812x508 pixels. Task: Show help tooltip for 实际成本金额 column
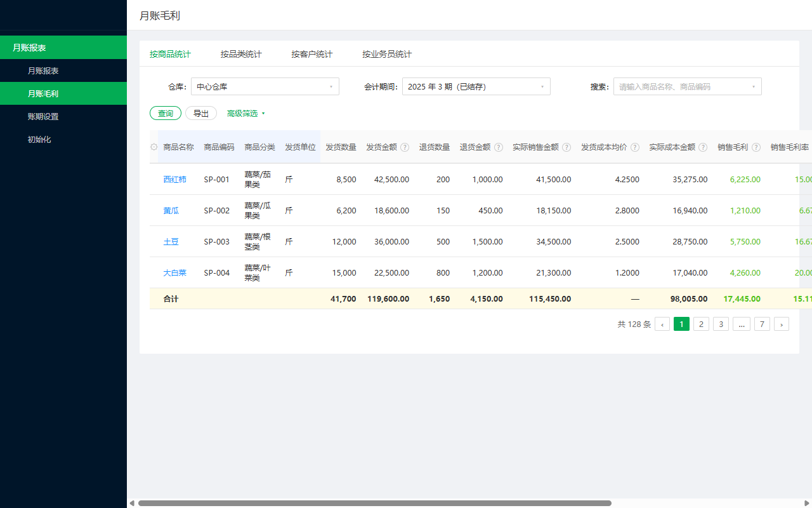click(x=703, y=147)
